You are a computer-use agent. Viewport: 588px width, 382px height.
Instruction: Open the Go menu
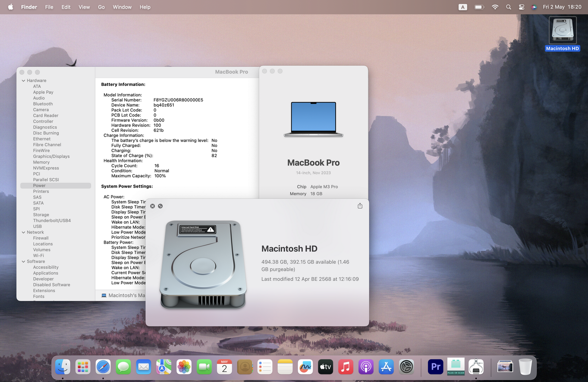tap(101, 7)
